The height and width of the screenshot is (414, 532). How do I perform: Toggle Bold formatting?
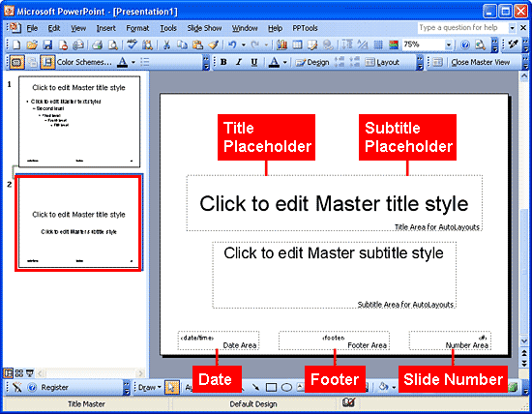click(223, 62)
